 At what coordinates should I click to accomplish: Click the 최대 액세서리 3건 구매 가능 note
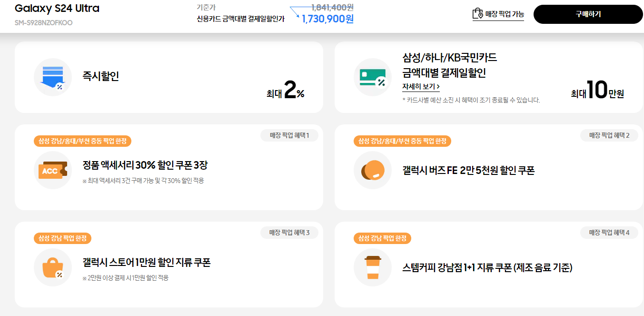[143, 181]
